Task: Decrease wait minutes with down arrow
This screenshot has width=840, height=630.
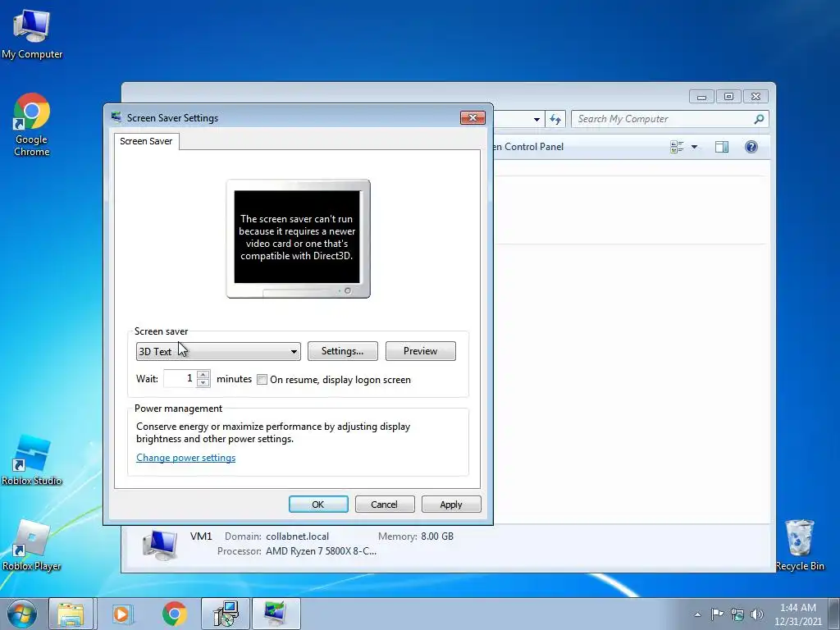Action: point(203,382)
